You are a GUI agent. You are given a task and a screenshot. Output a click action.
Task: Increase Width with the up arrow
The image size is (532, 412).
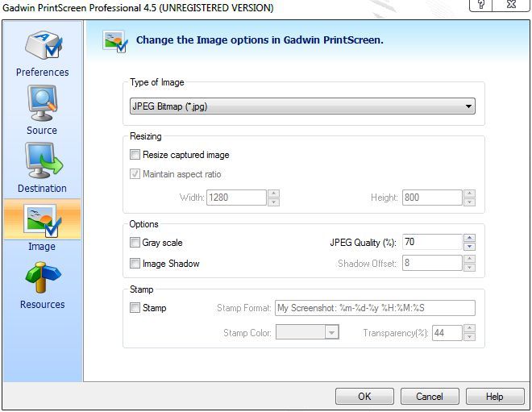(x=273, y=194)
